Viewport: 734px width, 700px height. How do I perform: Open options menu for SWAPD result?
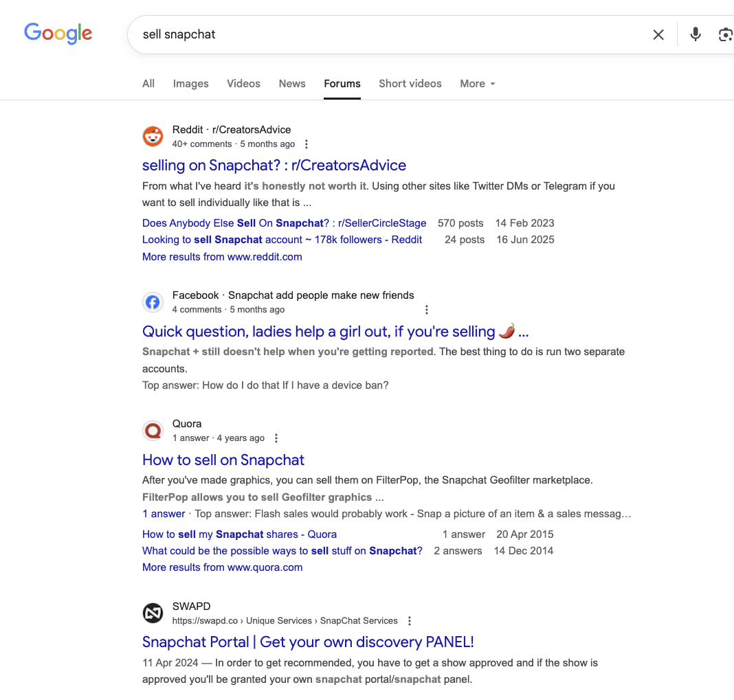coord(410,621)
